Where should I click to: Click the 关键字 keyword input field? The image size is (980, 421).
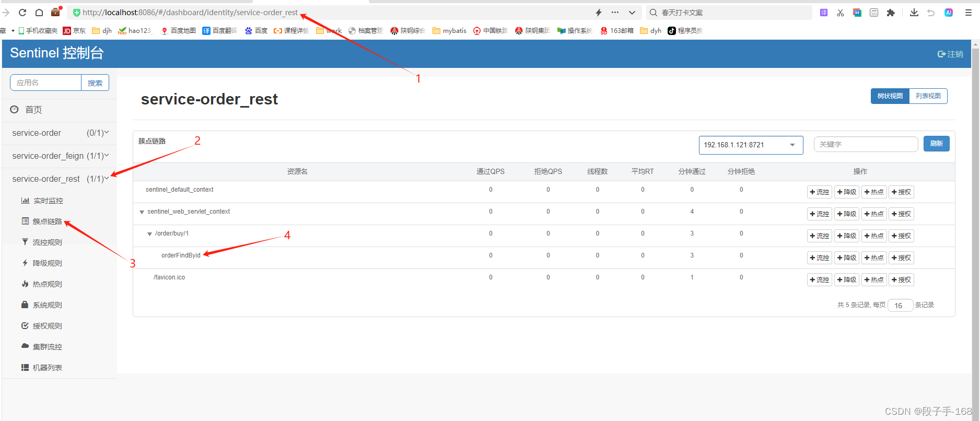pyautogui.click(x=866, y=144)
